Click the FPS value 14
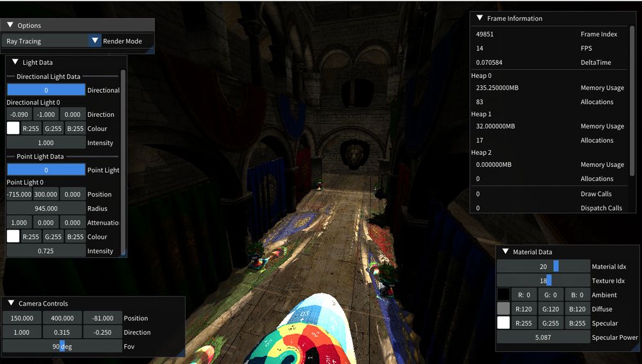Screen dimensions: 642x364 pyautogui.click(x=480, y=48)
